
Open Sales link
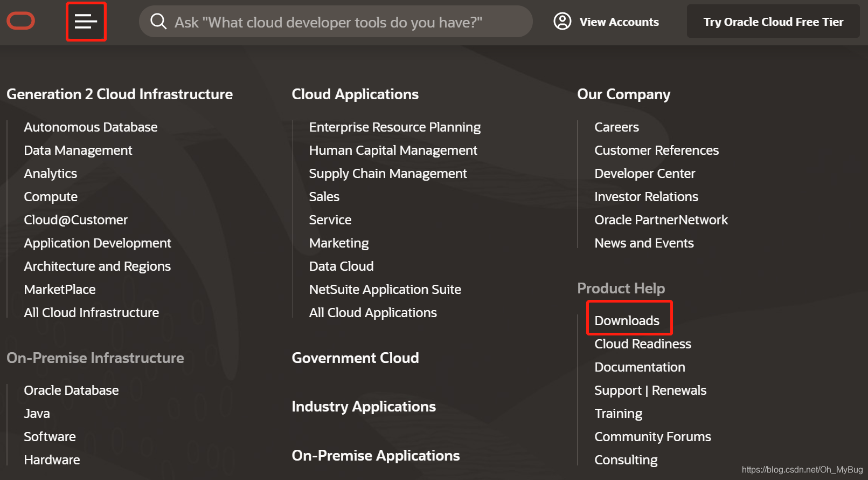coord(324,197)
